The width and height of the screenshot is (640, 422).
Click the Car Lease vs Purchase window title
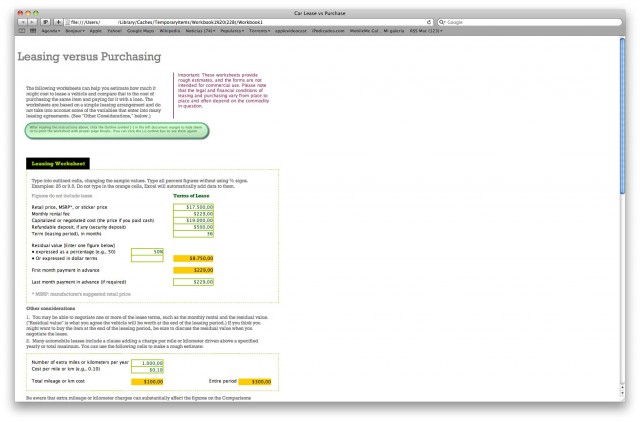pyautogui.click(x=320, y=13)
